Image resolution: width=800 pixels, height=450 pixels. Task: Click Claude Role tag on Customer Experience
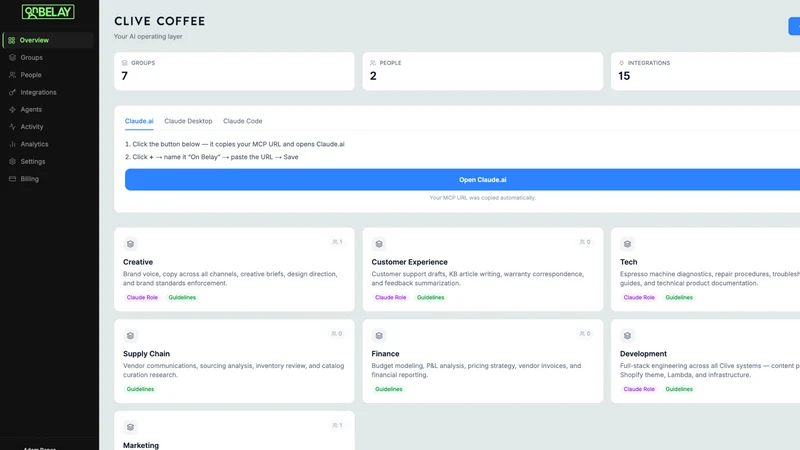pyautogui.click(x=390, y=297)
